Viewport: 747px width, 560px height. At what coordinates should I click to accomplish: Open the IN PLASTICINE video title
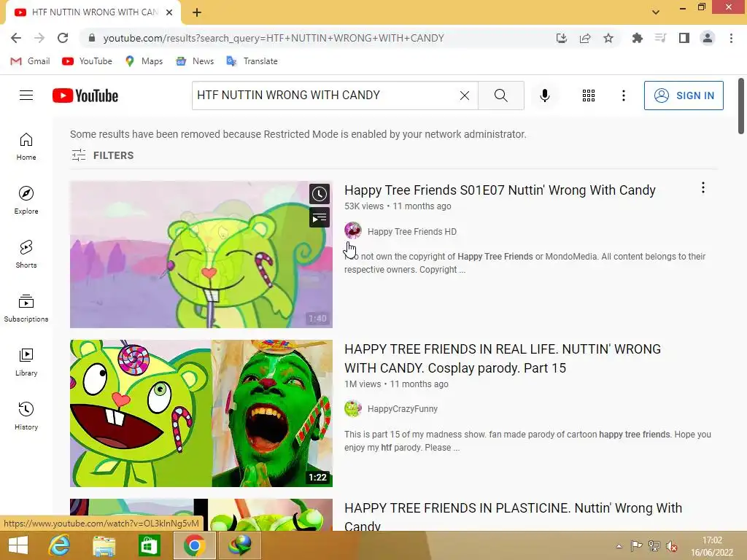tap(513, 516)
